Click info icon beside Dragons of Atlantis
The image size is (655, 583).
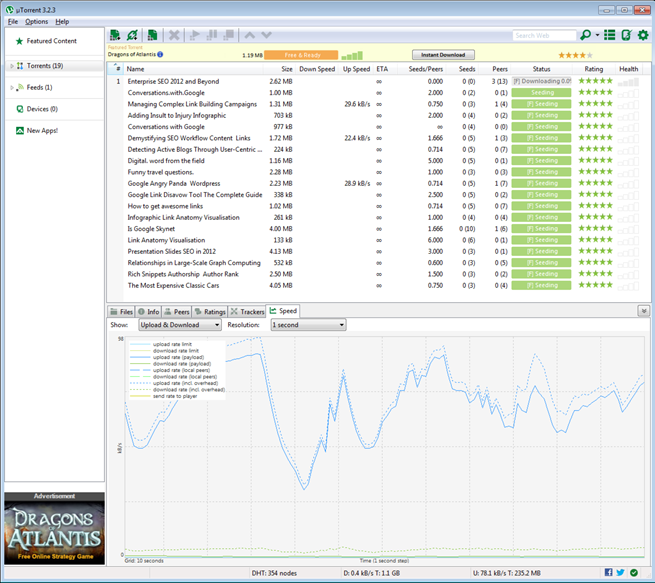coord(160,54)
